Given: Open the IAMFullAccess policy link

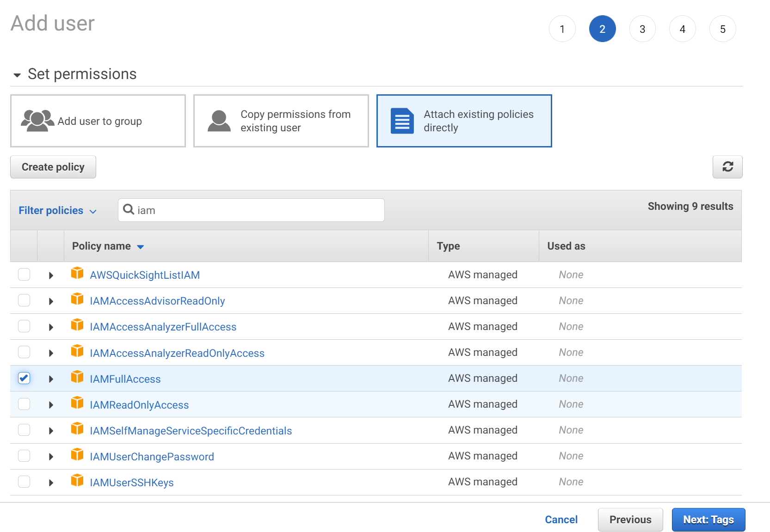Looking at the screenshot, I should tap(125, 379).
